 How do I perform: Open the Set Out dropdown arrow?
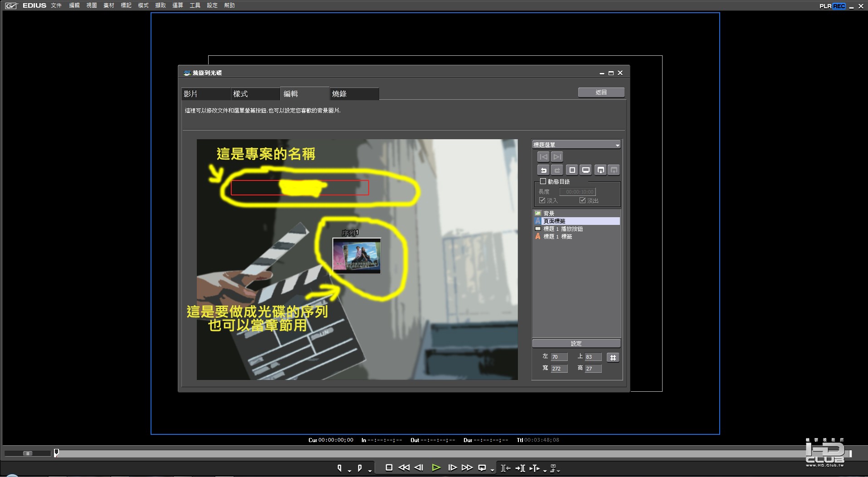pos(370,471)
